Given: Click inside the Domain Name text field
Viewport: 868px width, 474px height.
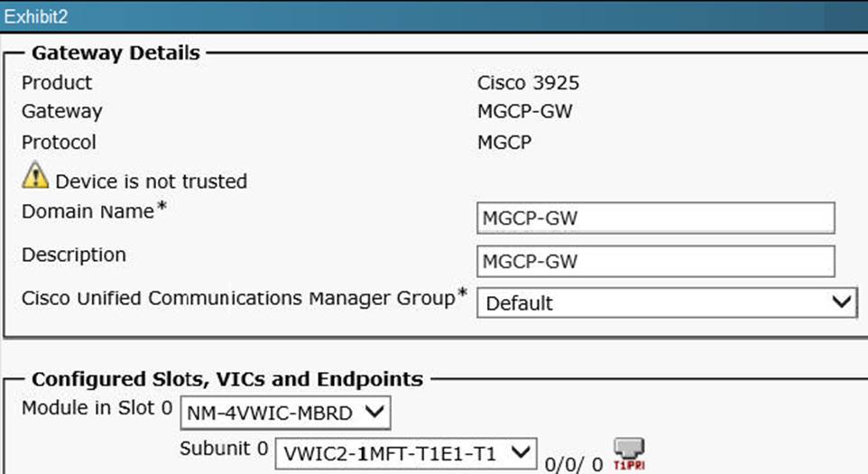Looking at the screenshot, I should (x=655, y=218).
